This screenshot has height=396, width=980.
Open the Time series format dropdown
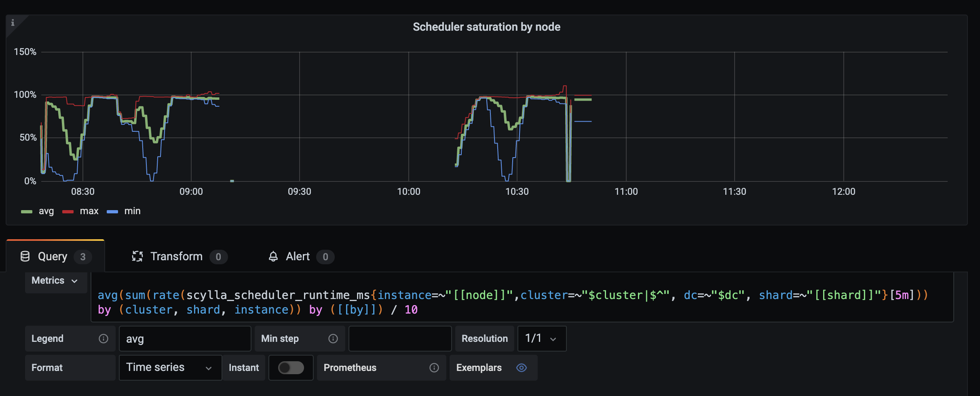point(170,368)
